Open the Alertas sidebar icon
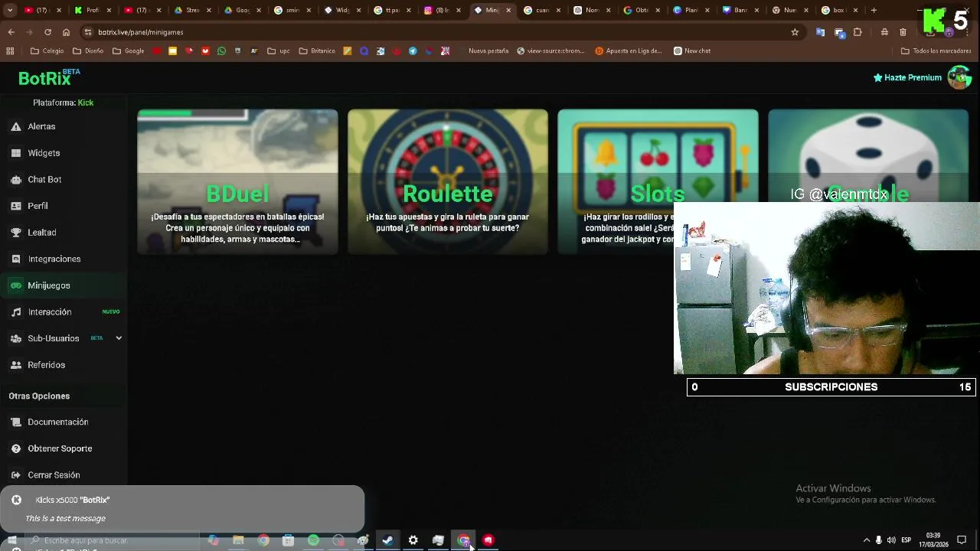Image resolution: width=980 pixels, height=551 pixels. tap(16, 126)
